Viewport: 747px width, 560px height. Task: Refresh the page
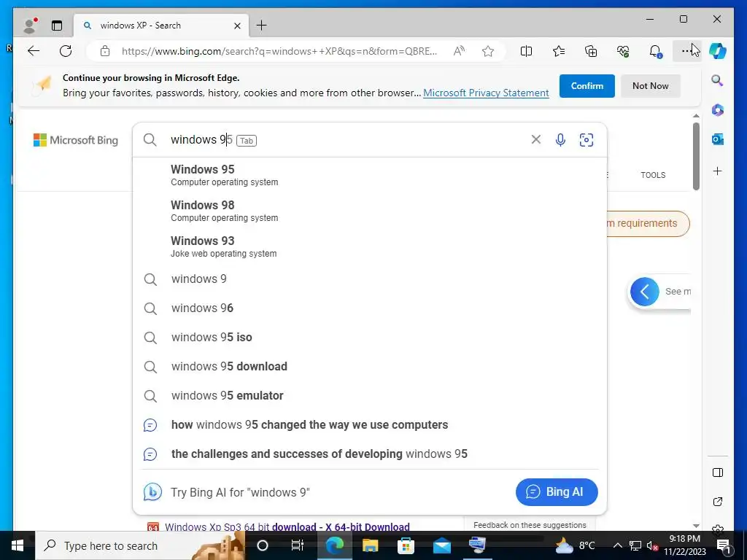tap(66, 51)
